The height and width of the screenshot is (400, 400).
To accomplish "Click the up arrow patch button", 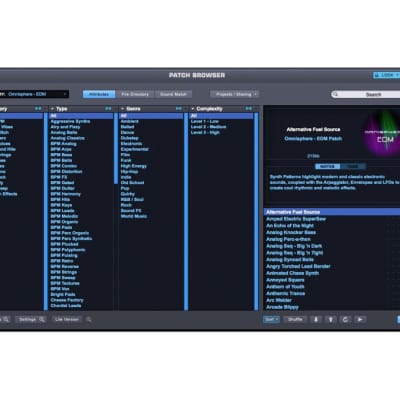I will coord(330,319).
